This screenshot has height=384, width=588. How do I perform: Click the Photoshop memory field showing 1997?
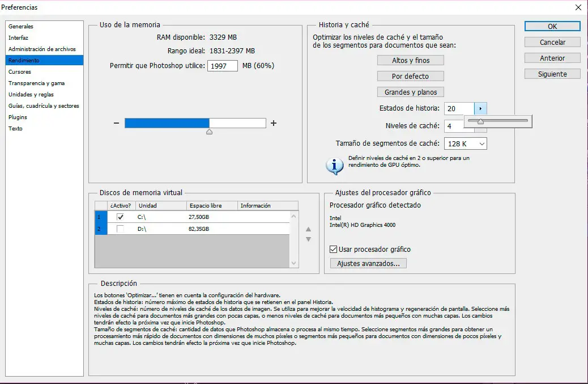[x=223, y=66]
